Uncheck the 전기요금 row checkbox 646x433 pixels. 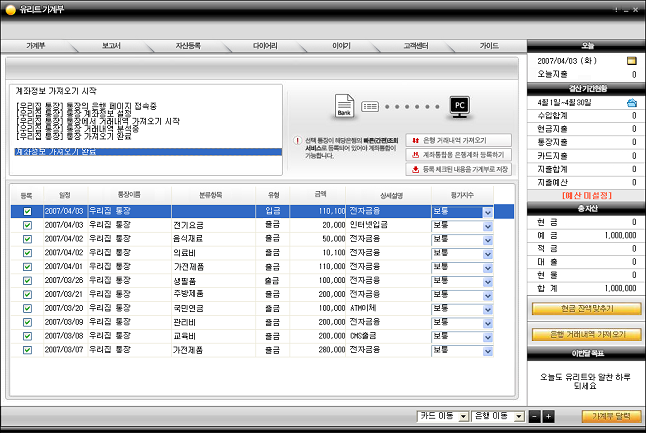(27, 225)
